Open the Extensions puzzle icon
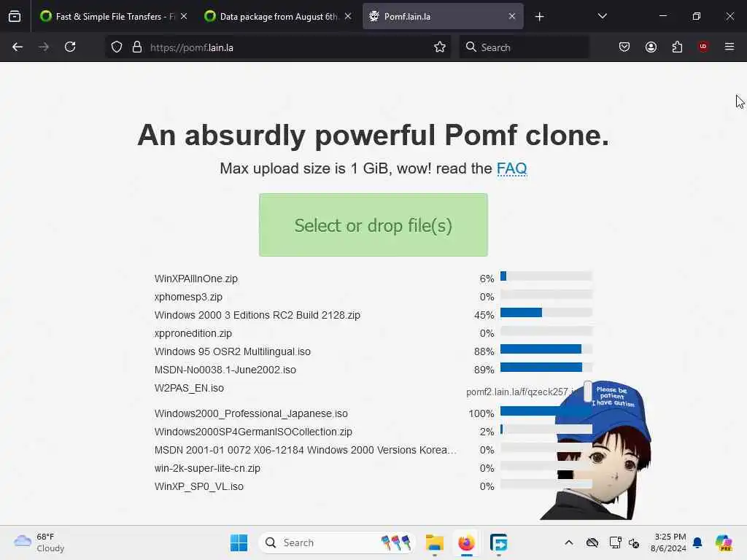 677,47
